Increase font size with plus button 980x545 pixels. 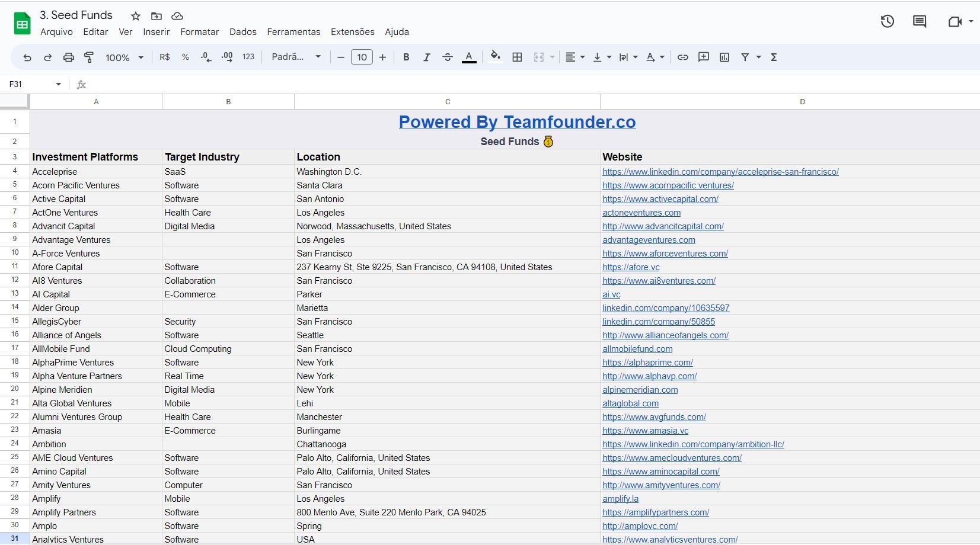383,57
